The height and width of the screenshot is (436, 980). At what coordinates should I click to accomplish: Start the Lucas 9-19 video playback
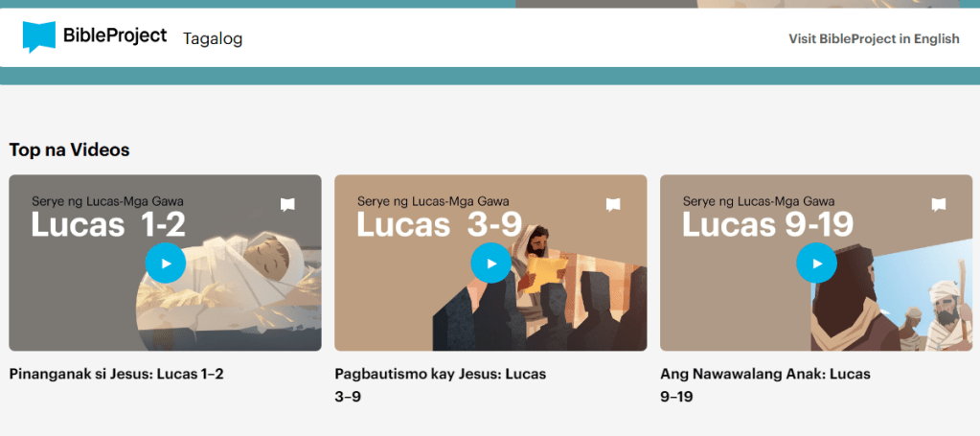(x=817, y=264)
